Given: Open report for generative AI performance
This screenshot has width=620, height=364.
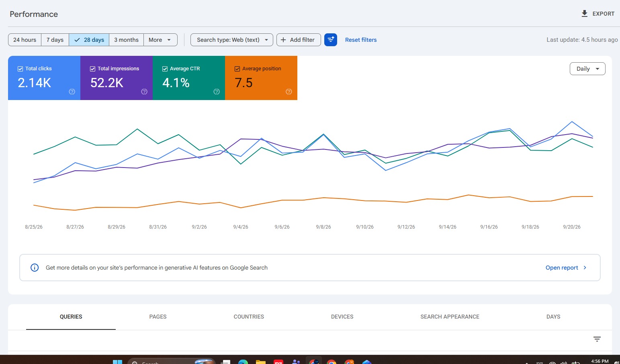Looking at the screenshot, I should [x=566, y=268].
